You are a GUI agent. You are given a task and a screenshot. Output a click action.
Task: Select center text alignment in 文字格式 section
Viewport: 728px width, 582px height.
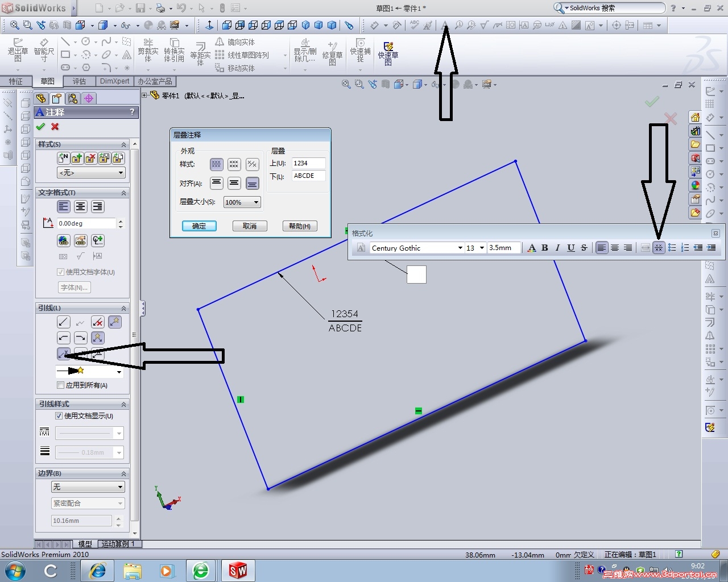point(81,207)
